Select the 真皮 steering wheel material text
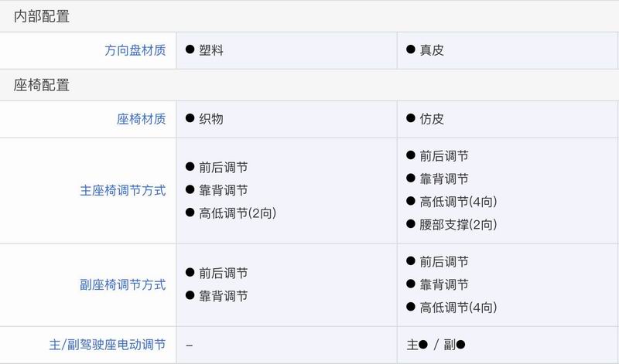 432,50
